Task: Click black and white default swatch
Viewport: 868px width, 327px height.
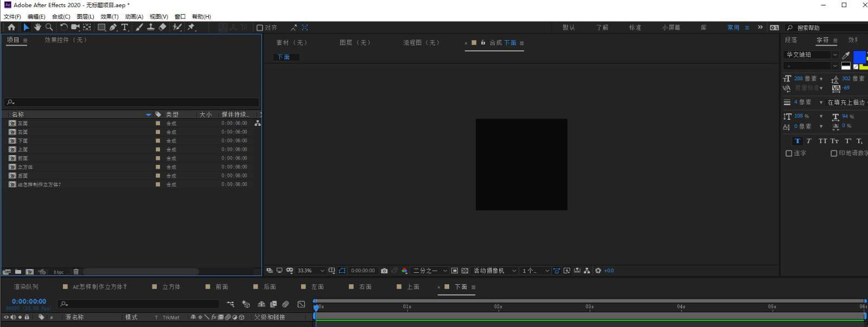Action: [846, 66]
